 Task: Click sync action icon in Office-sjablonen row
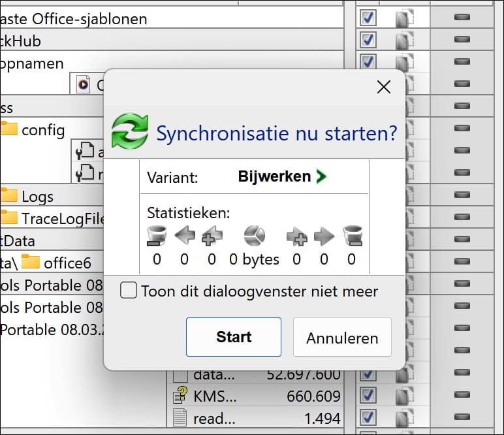pos(404,18)
